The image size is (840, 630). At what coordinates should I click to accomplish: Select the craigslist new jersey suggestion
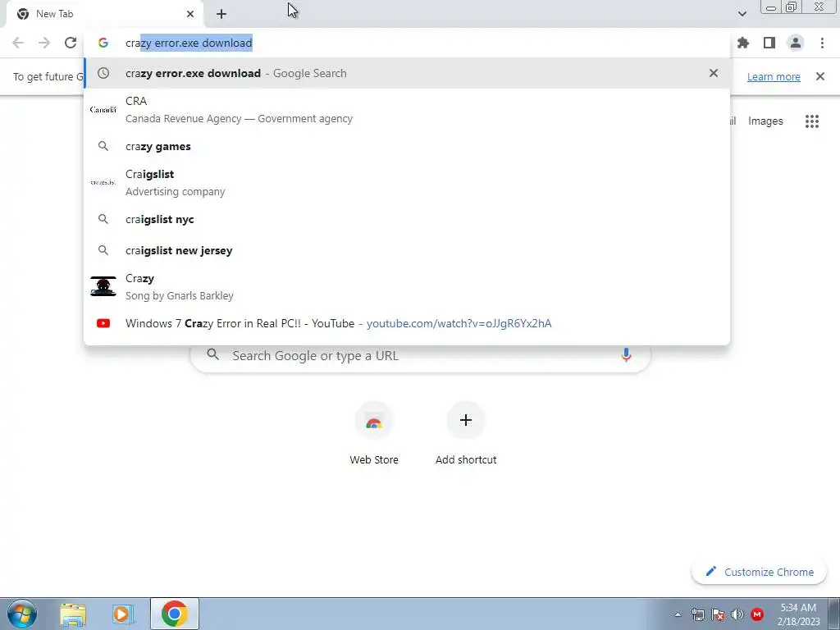coord(407,250)
